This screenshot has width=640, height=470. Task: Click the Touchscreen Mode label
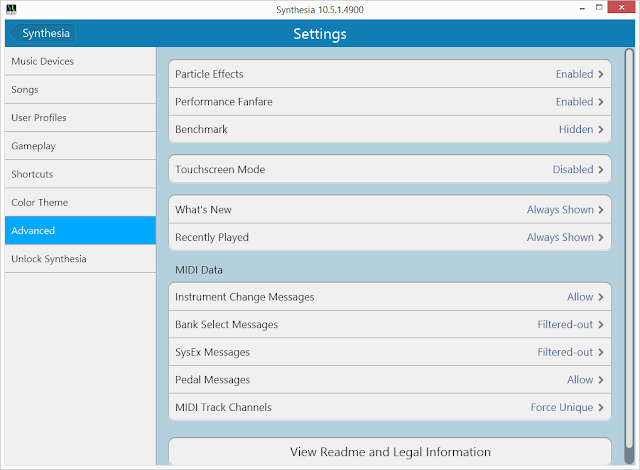pyautogui.click(x=220, y=169)
